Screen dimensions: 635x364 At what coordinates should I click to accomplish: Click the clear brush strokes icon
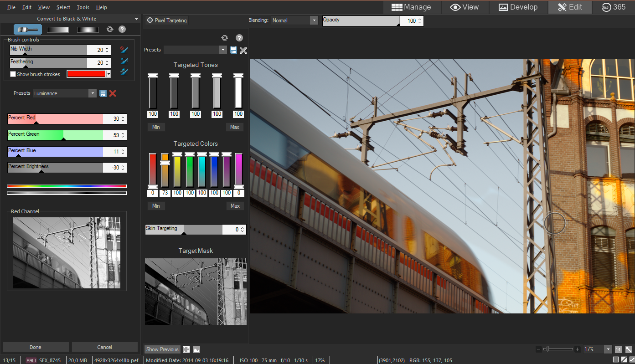tap(124, 50)
